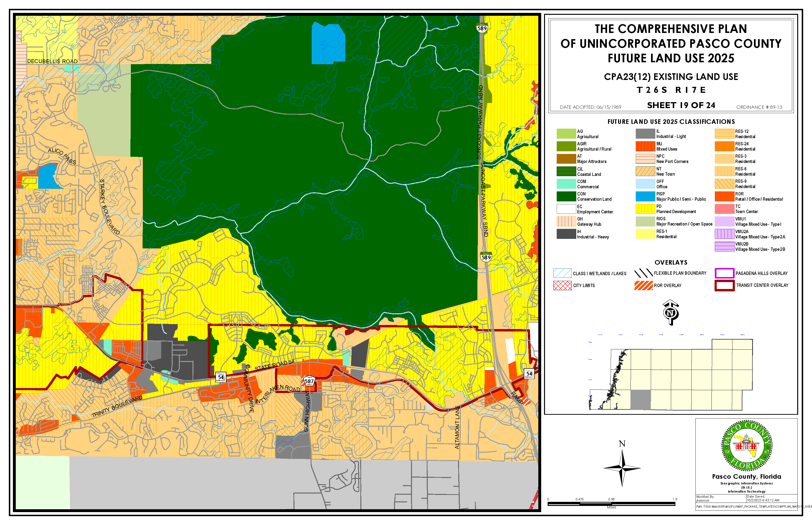The image size is (812, 525).
Task: Click the CON Conservation Land legend swatch
Action: tap(566, 196)
